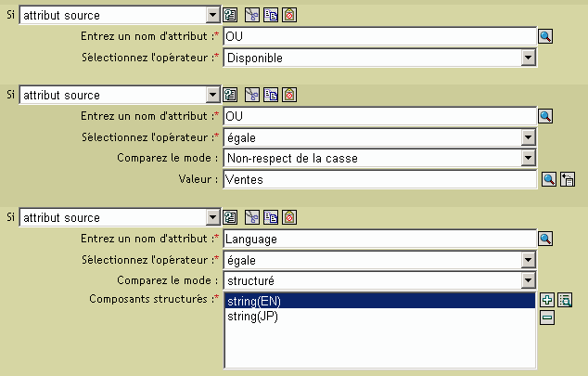Open attribute browser magnifier beside the Language field

click(x=546, y=239)
